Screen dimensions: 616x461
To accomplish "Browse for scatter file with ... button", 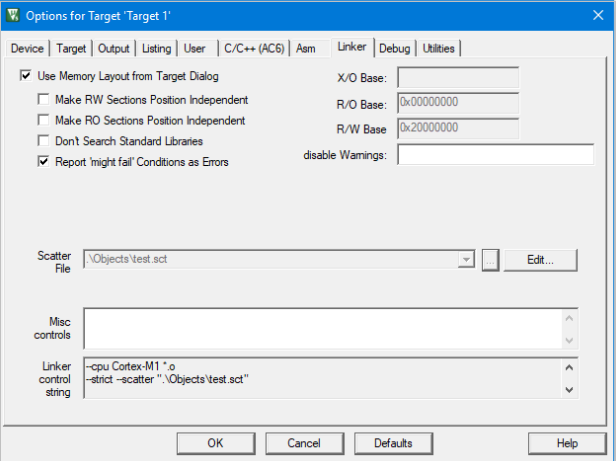I will click(x=490, y=260).
